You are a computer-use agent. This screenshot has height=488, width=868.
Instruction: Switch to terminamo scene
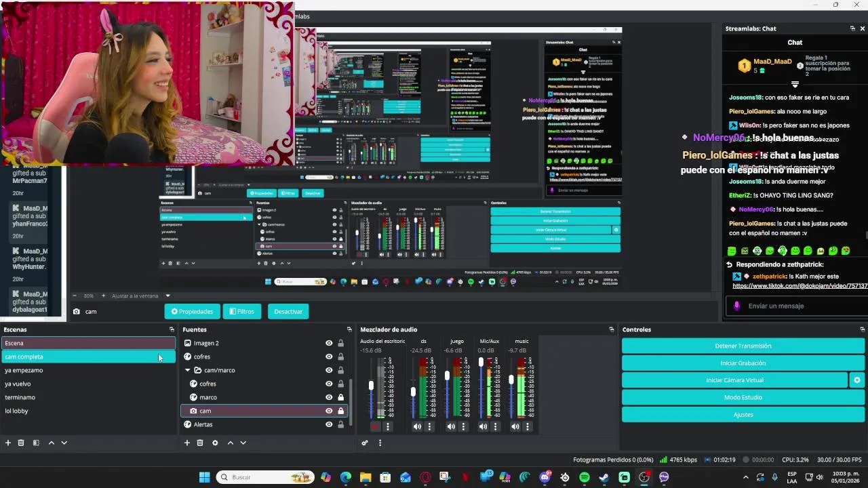click(x=88, y=397)
